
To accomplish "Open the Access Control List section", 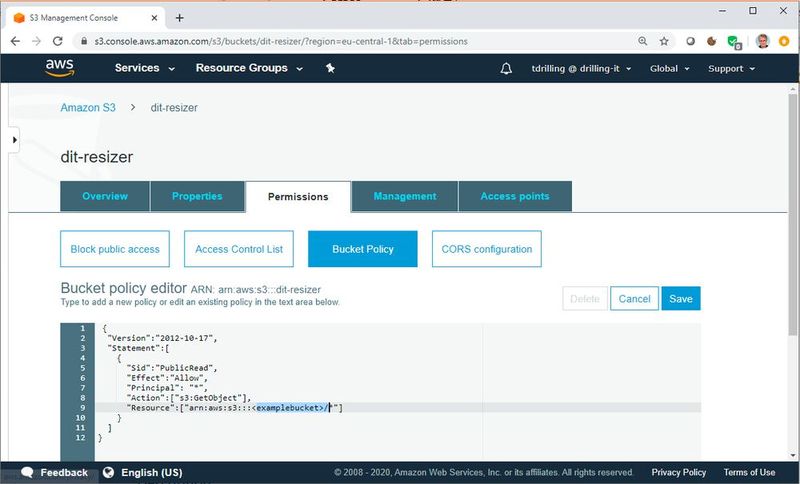I will point(239,249).
